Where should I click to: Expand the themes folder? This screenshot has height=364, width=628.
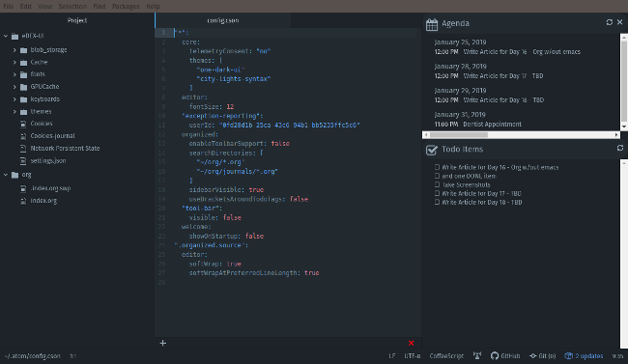[x=14, y=112]
